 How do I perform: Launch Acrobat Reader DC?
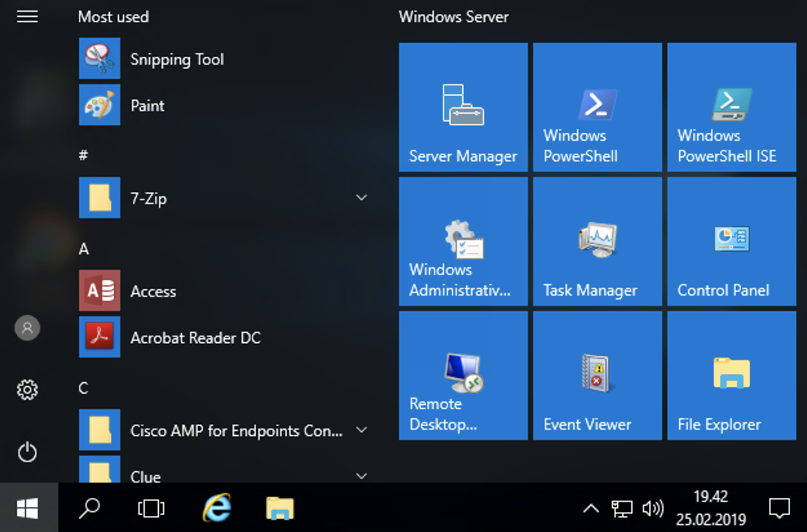(223, 337)
